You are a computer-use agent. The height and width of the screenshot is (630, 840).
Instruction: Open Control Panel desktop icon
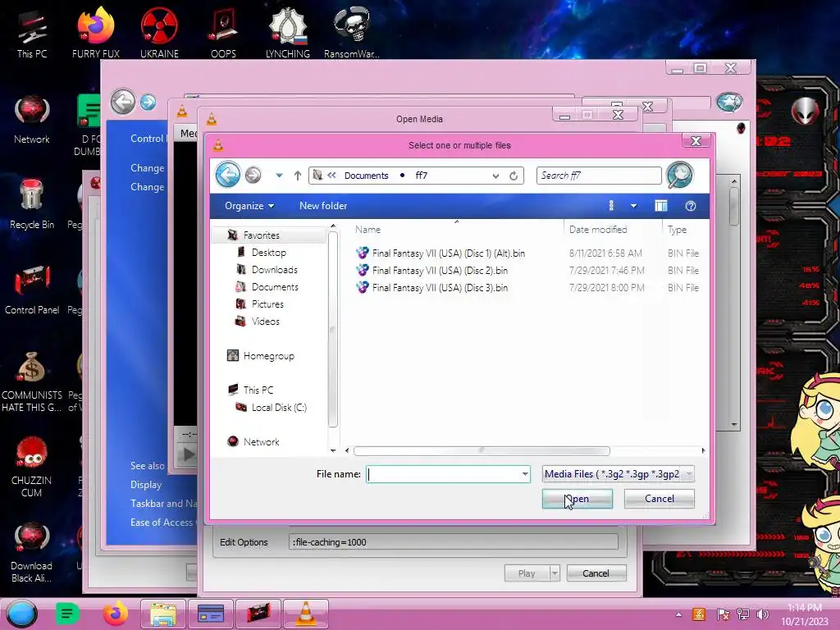32,290
